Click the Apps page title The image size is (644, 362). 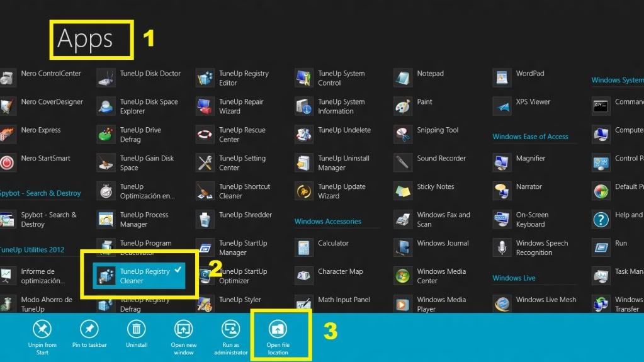(x=85, y=40)
